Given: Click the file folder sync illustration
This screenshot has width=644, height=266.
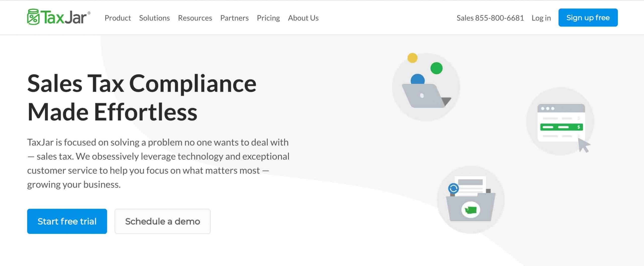Looking at the screenshot, I should (471, 200).
